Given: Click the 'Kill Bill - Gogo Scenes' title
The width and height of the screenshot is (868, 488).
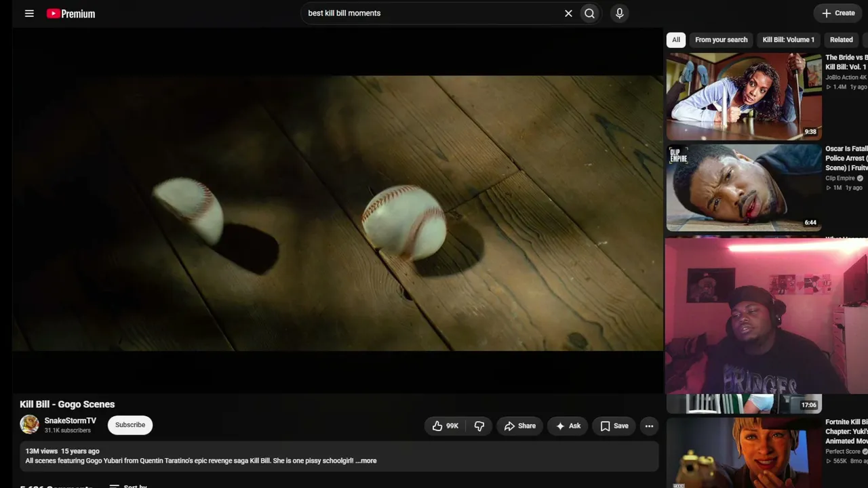Looking at the screenshot, I should [x=67, y=404].
